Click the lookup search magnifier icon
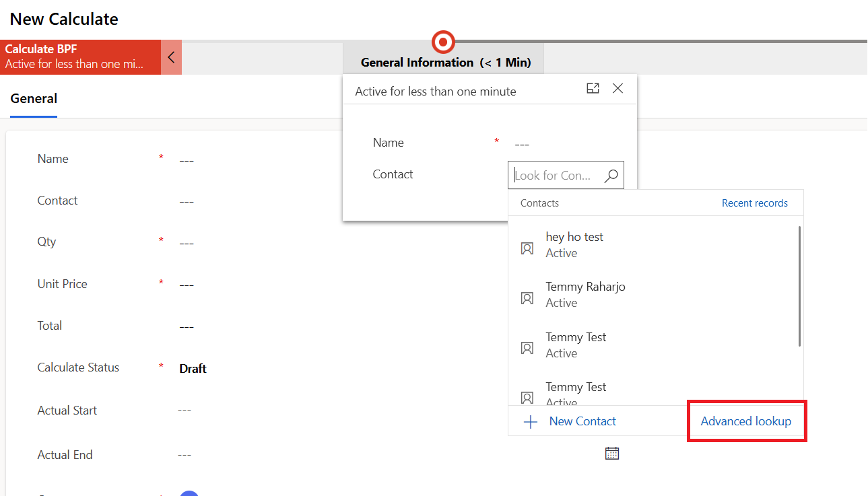 coord(611,175)
